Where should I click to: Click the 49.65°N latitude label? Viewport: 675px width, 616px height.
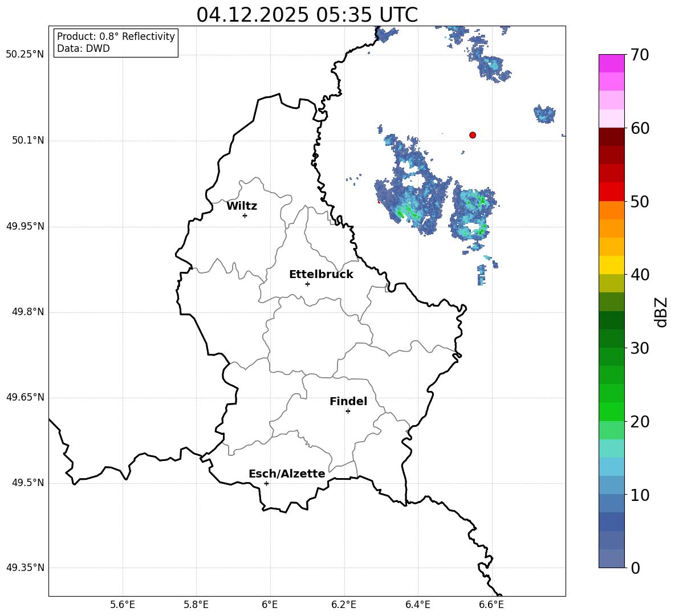coord(25,397)
